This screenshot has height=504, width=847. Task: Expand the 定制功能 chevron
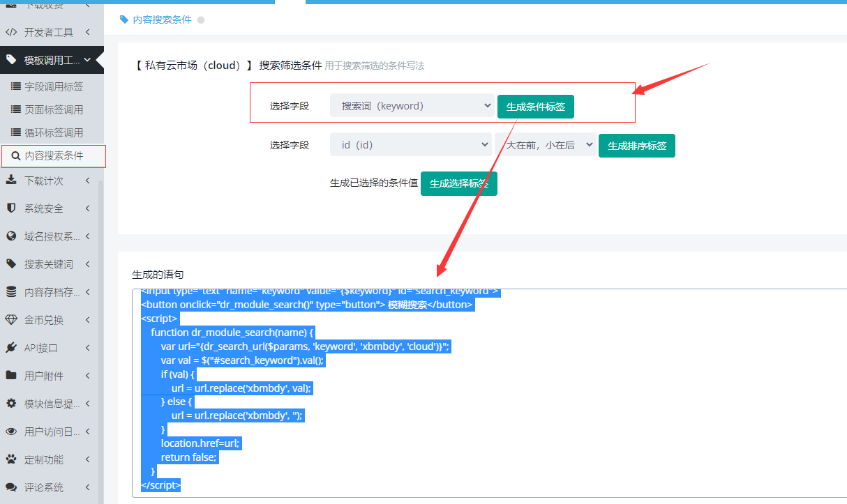[87, 459]
